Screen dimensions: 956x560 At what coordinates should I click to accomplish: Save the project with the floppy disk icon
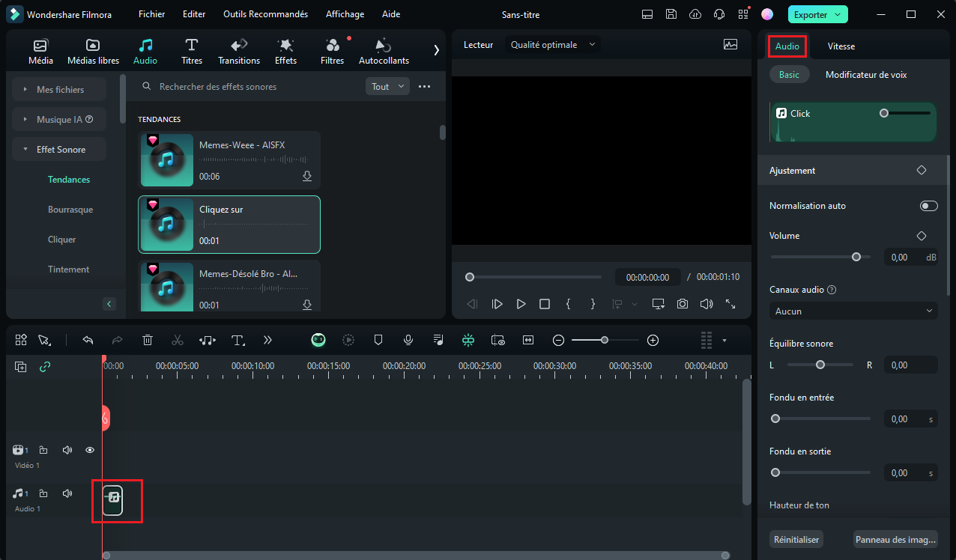(671, 14)
